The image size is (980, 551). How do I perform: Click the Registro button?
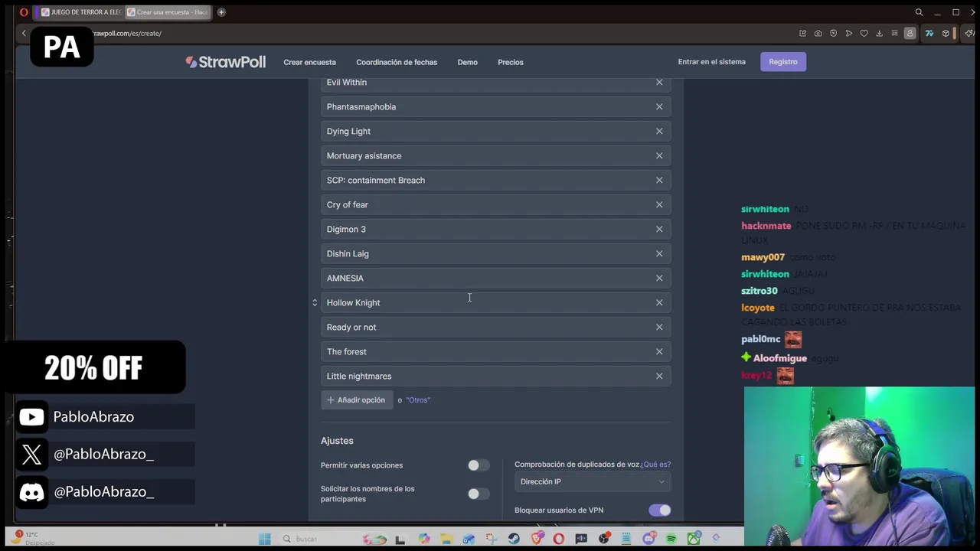pos(782,62)
